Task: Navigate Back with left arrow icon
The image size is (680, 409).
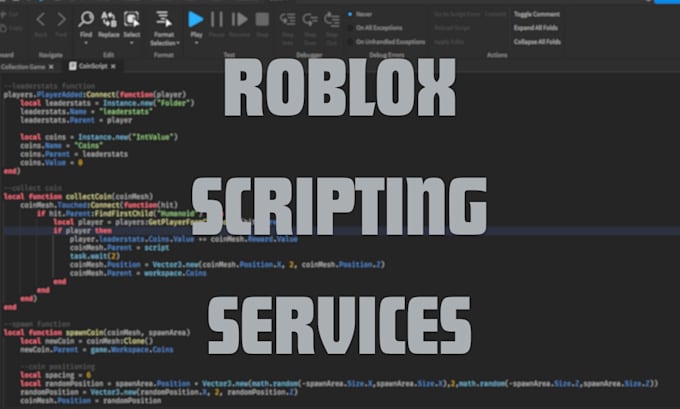Action: click(41, 19)
